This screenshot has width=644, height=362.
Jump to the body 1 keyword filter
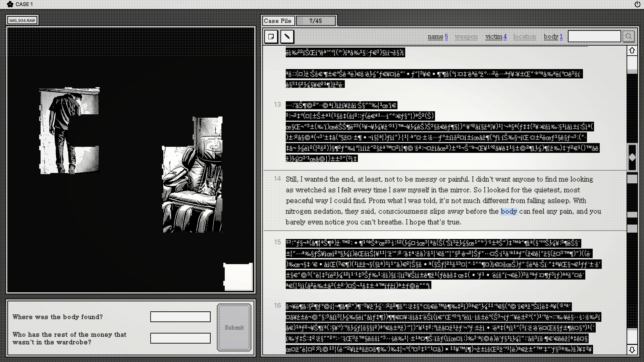(x=553, y=37)
